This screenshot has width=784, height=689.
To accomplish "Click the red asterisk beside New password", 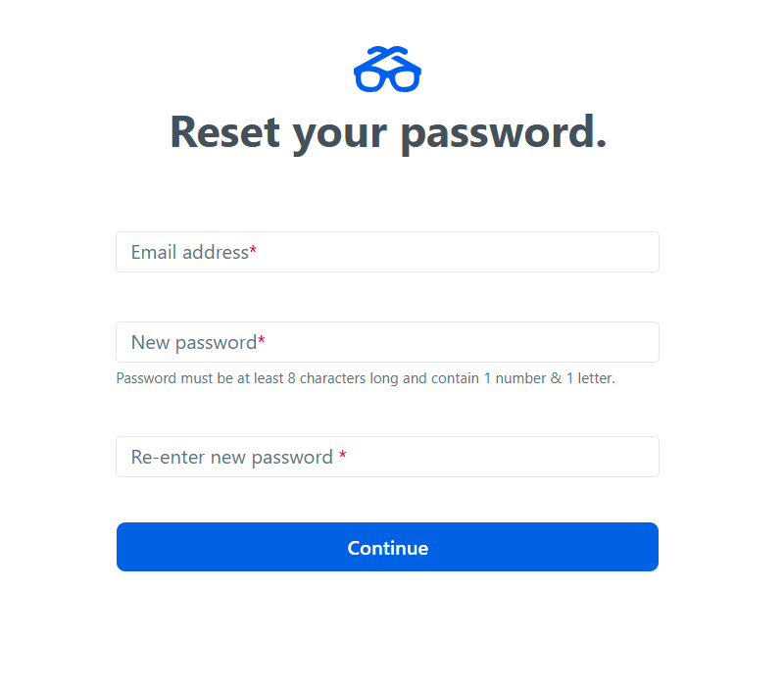I will [x=262, y=342].
